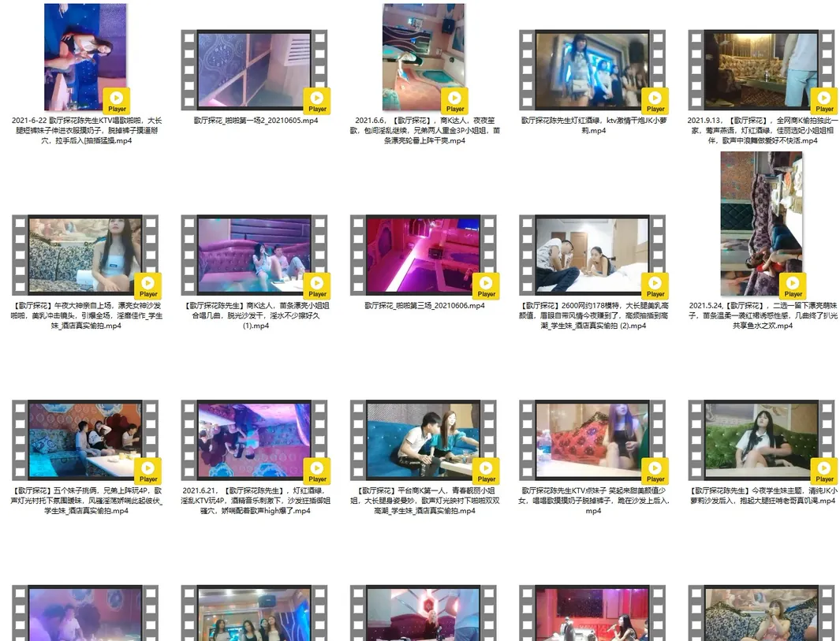Click the file name ending in 20210605.mp4
840x641 pixels.
pyautogui.click(x=256, y=121)
